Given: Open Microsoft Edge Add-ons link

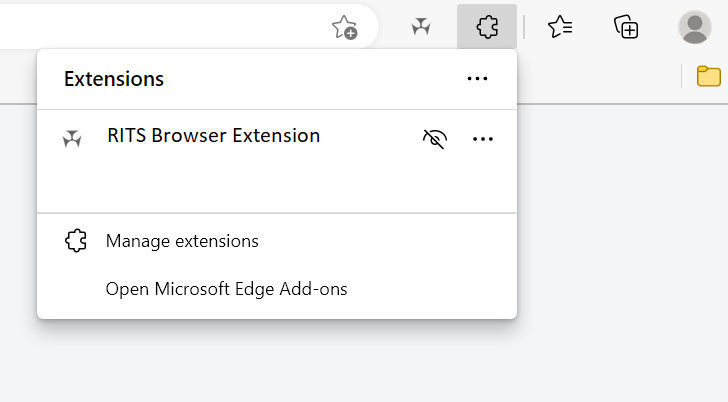Looking at the screenshot, I should (226, 289).
